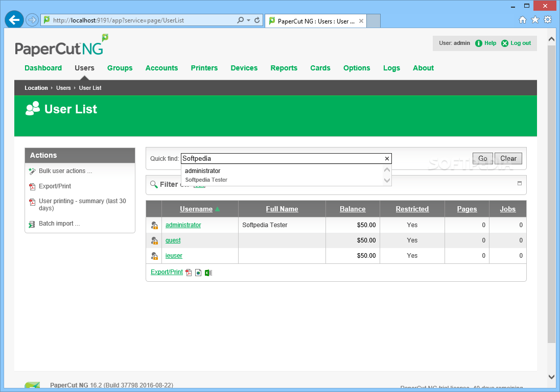560x392 pixels.
Task: Click the Go button
Action: coord(483,159)
